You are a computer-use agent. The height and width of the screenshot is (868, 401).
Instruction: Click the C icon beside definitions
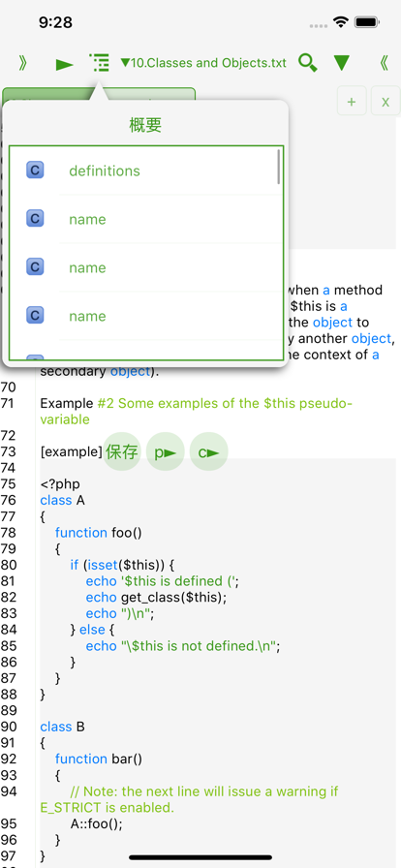(x=35, y=170)
